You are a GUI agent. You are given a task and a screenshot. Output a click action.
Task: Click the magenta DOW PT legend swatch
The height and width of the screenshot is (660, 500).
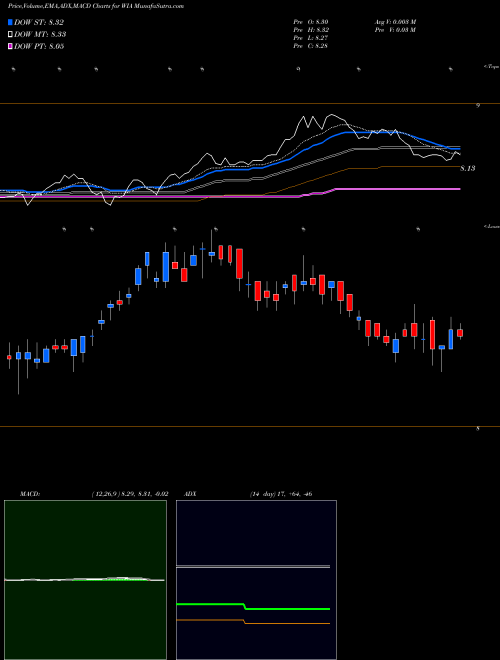click(x=10, y=46)
